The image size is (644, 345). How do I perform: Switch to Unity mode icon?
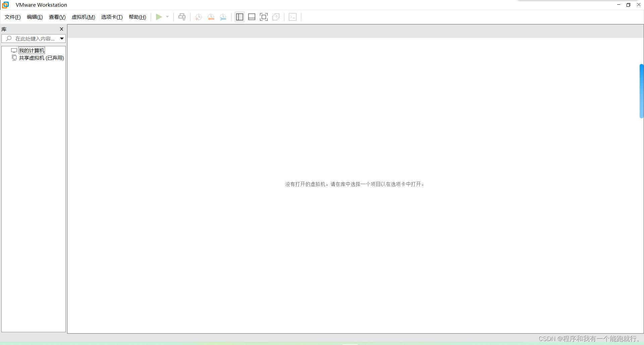(276, 17)
